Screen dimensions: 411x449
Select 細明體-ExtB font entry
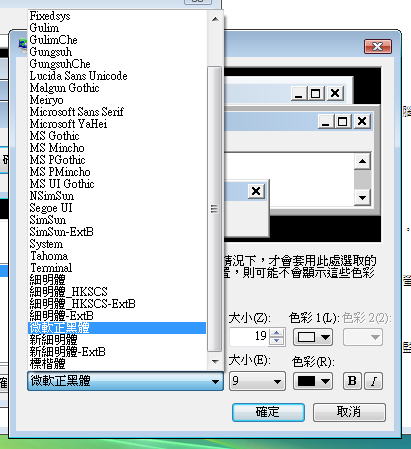(117, 316)
